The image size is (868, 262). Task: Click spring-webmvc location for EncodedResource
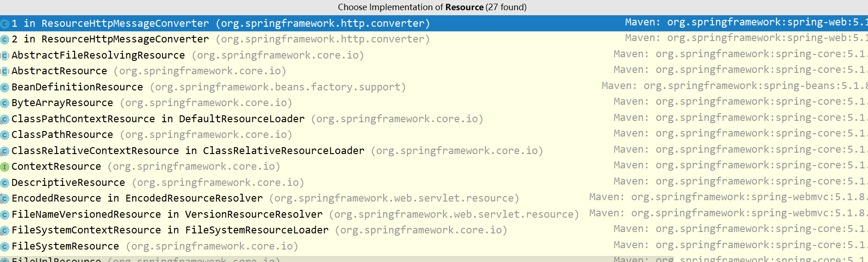pos(728,197)
